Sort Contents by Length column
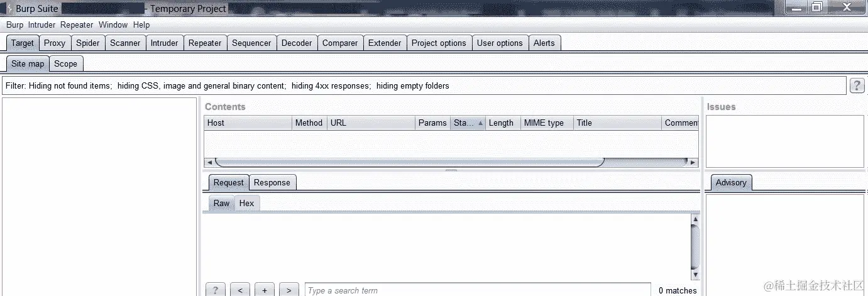868x296 pixels. tap(503, 123)
